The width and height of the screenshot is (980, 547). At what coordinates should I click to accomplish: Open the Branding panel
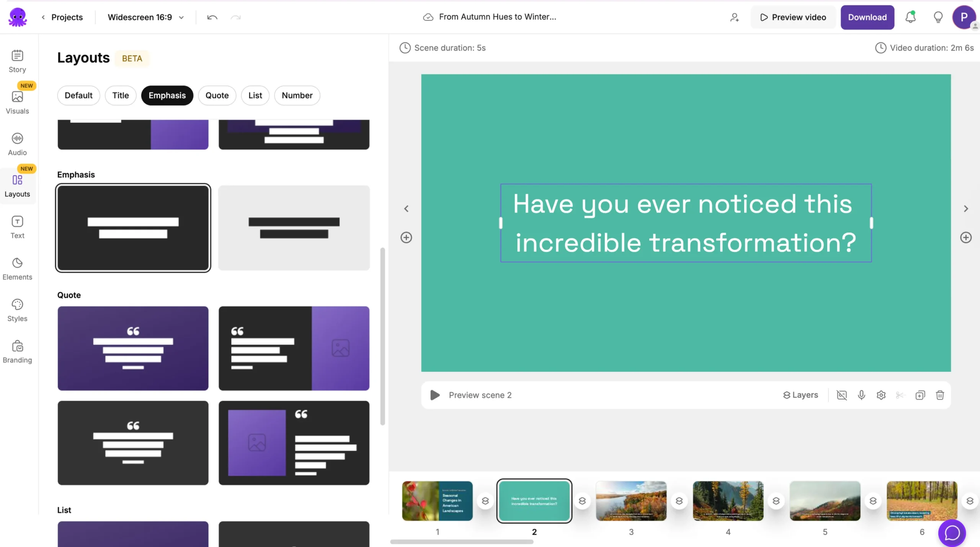pos(17,352)
